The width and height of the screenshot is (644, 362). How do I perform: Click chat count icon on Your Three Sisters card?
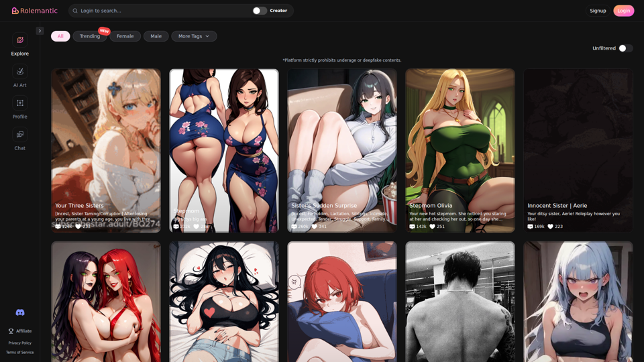(x=58, y=227)
